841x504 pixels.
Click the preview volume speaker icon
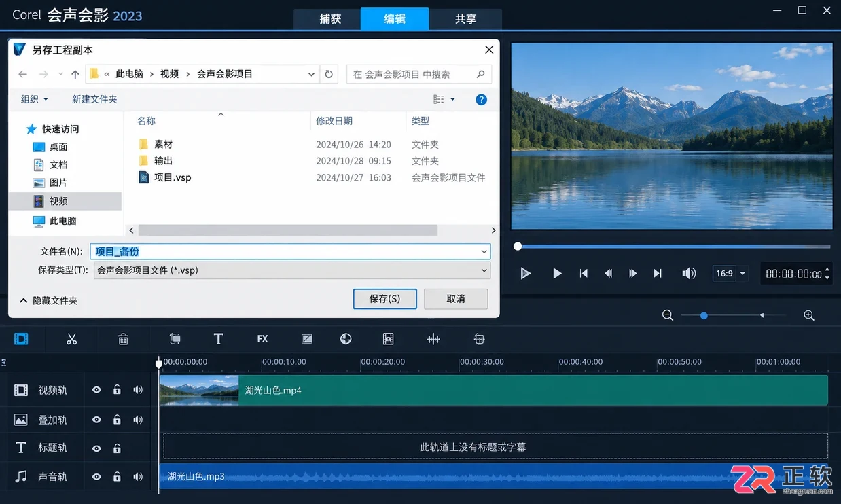pos(689,273)
